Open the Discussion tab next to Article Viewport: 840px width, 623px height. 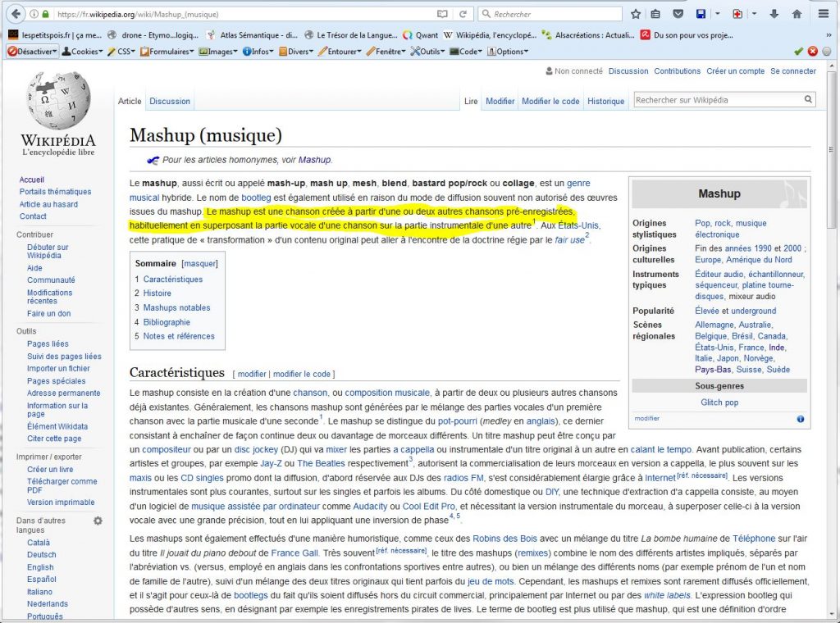pos(170,101)
